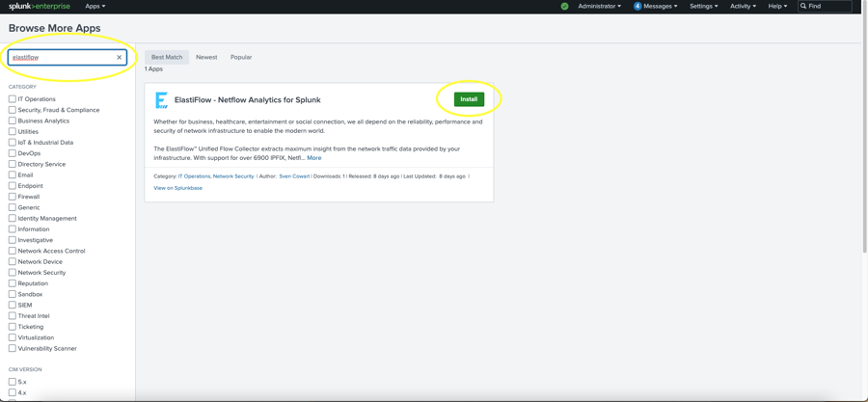Select the Best Match tab
This screenshot has height=402, width=868.
[x=167, y=58]
